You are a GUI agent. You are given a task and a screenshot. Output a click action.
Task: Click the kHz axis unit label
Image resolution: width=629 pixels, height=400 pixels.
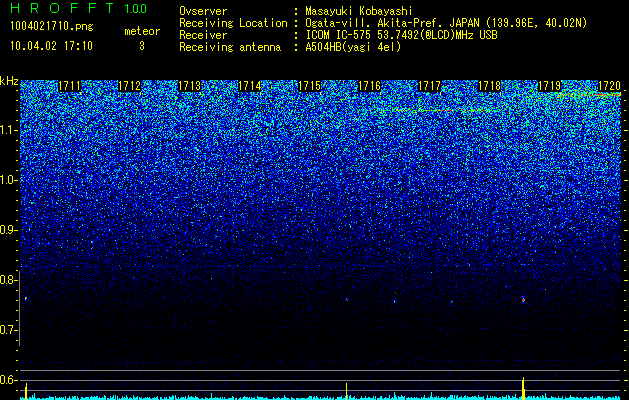(9, 81)
